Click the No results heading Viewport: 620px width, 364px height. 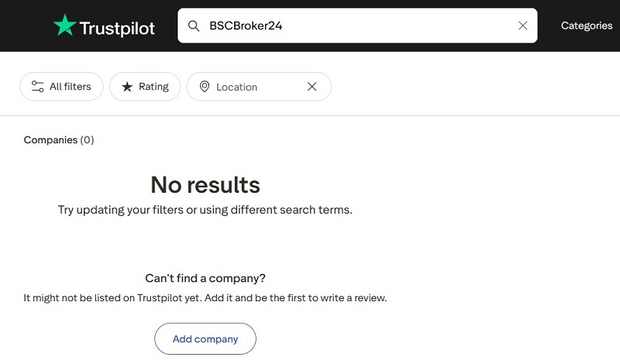[x=205, y=184]
